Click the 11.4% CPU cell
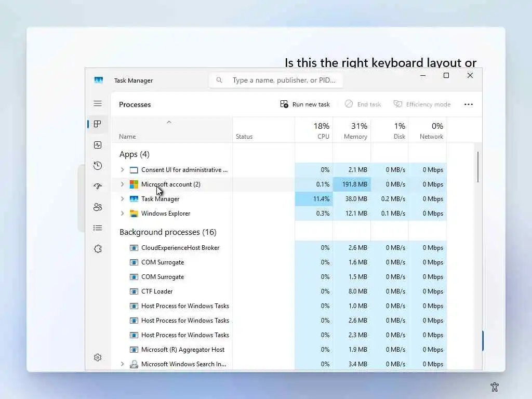This screenshot has height=399, width=532. [314, 199]
